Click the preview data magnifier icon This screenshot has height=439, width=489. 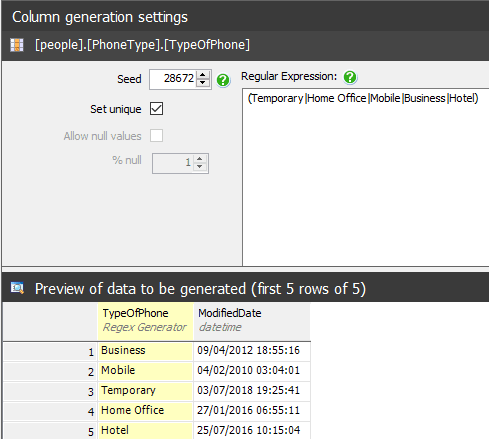(x=17, y=288)
